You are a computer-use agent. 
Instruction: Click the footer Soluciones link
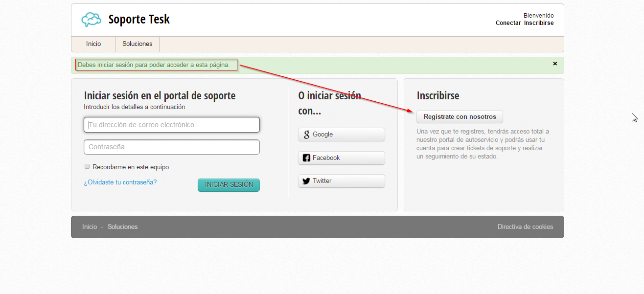point(122,227)
